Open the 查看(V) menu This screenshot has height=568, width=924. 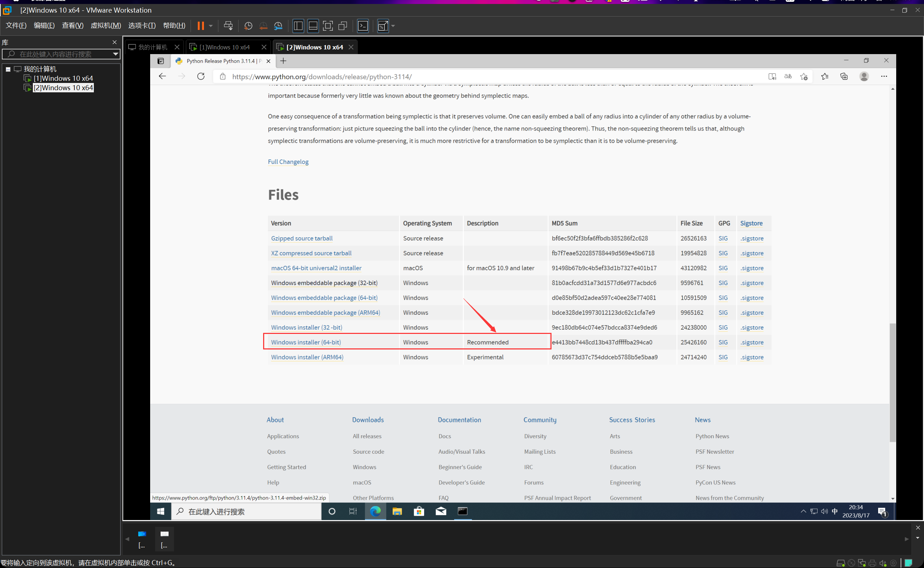[x=73, y=25]
